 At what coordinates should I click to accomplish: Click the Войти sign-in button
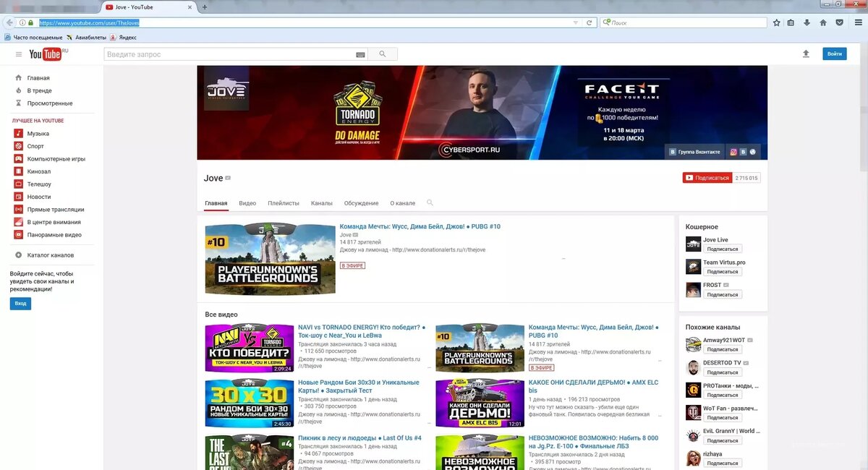pos(834,54)
